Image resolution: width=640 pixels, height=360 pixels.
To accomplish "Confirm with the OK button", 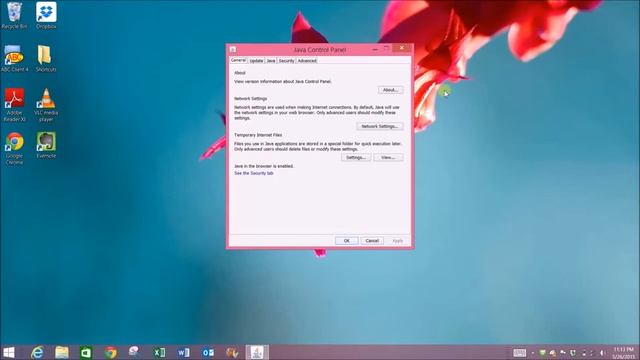I will (347, 240).
